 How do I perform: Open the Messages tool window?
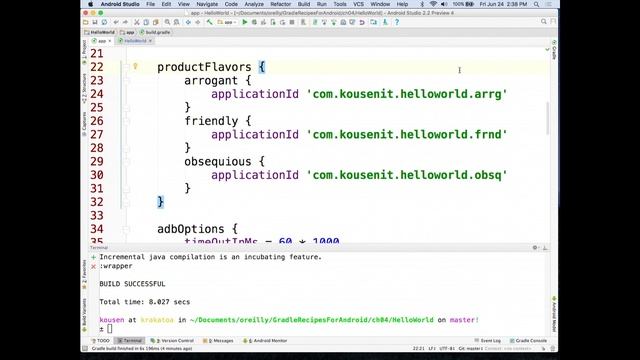(x=218, y=340)
